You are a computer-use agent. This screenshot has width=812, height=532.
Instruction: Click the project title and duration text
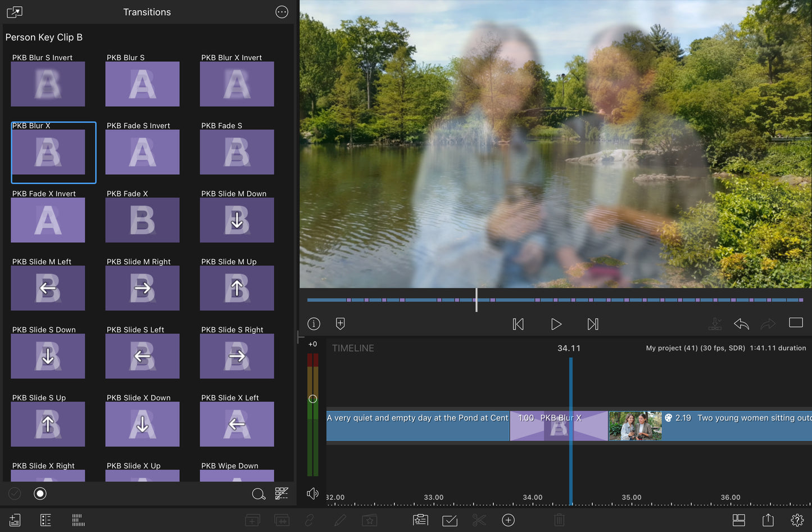725,348
